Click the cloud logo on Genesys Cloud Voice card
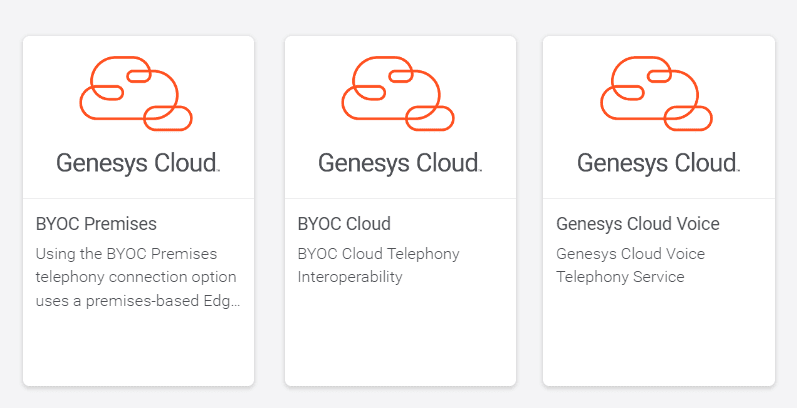 coord(656,94)
